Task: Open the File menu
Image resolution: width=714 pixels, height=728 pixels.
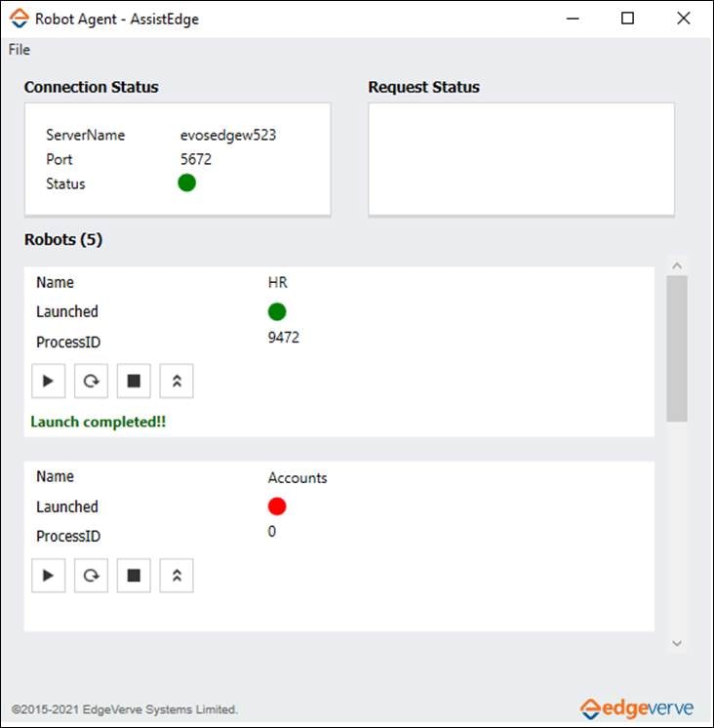Action: [20, 50]
